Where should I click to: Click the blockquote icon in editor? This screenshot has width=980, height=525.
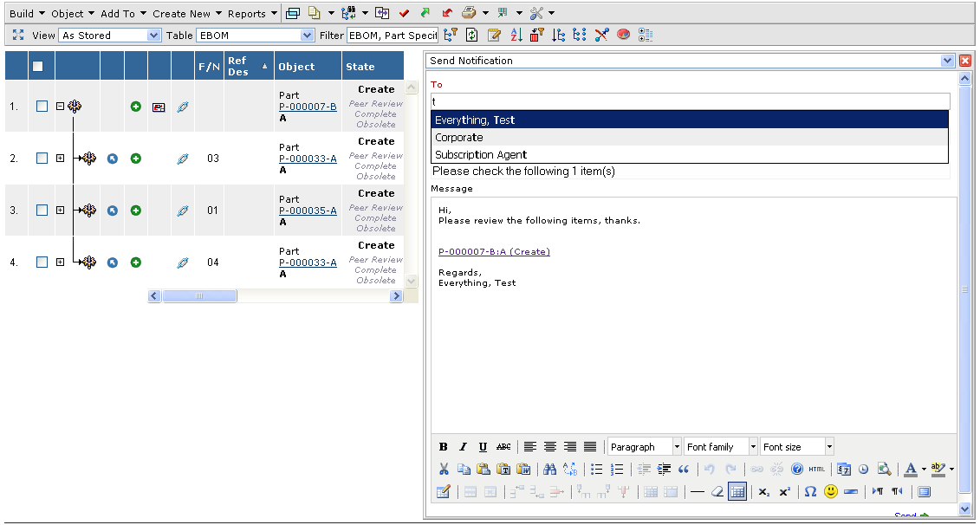(x=684, y=469)
